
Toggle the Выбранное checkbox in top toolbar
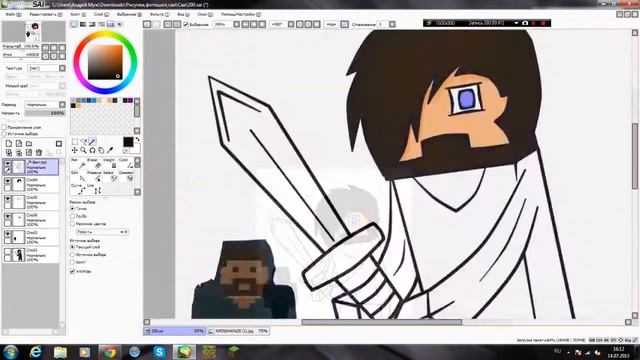186,24
